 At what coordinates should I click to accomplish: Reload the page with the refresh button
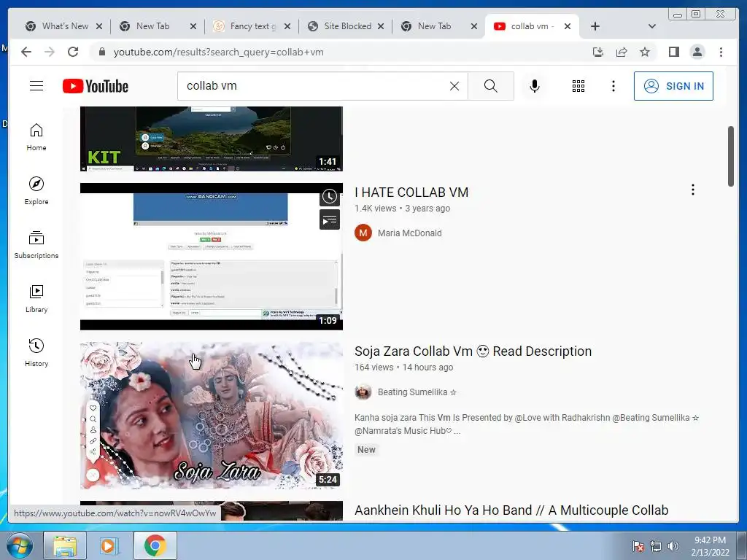[73, 52]
